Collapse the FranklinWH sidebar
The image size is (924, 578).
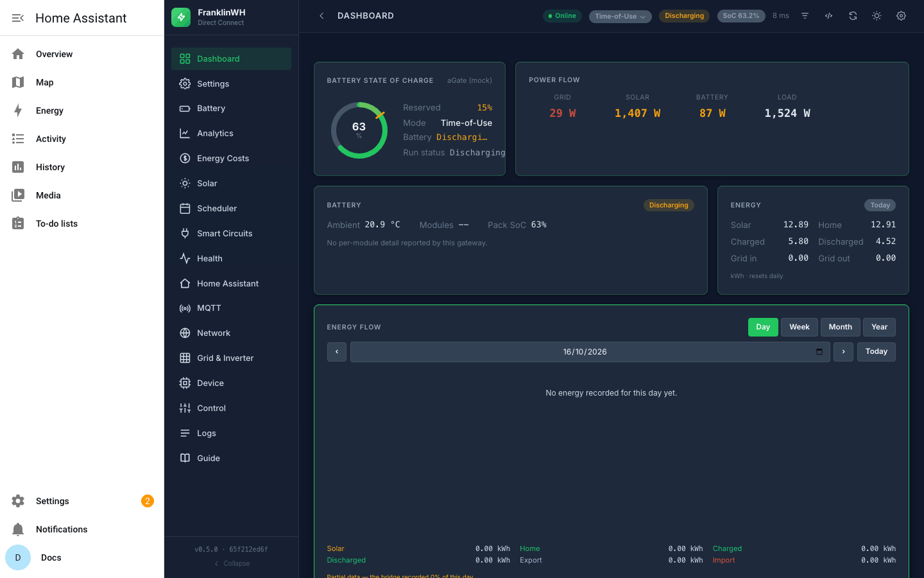tap(232, 564)
